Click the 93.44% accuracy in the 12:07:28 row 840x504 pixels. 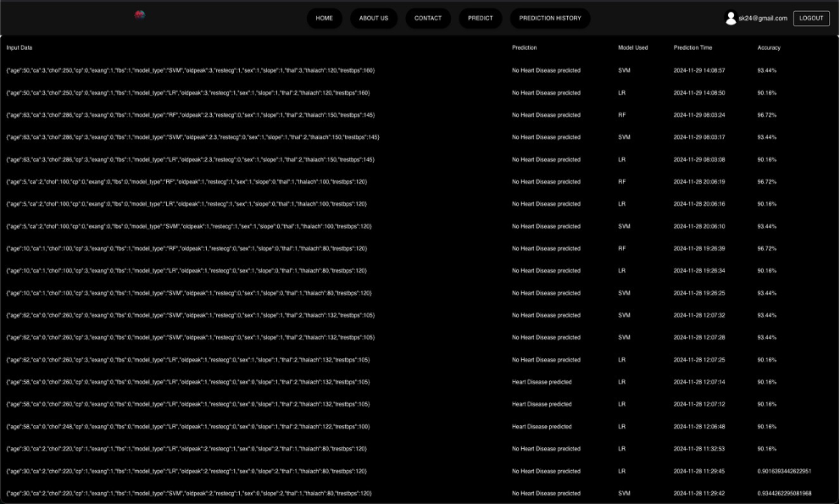click(x=766, y=338)
